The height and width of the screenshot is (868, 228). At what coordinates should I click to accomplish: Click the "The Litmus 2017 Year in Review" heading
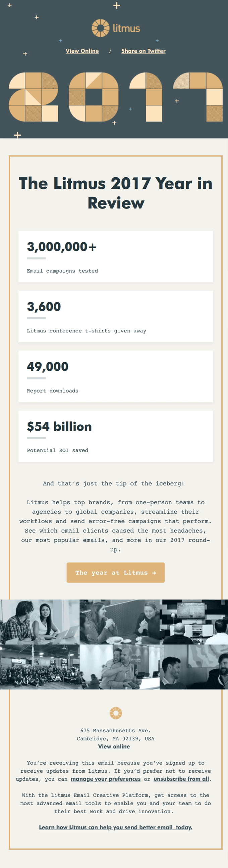(x=116, y=193)
